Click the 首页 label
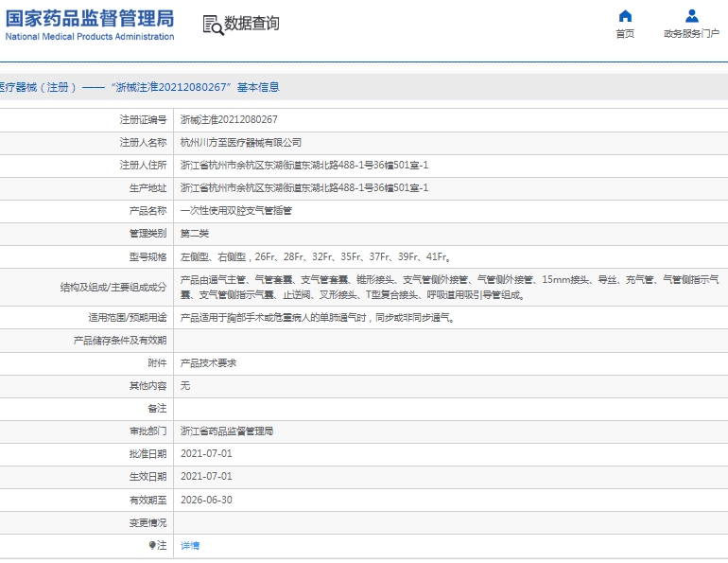This screenshot has height=563, width=728. coord(625,33)
